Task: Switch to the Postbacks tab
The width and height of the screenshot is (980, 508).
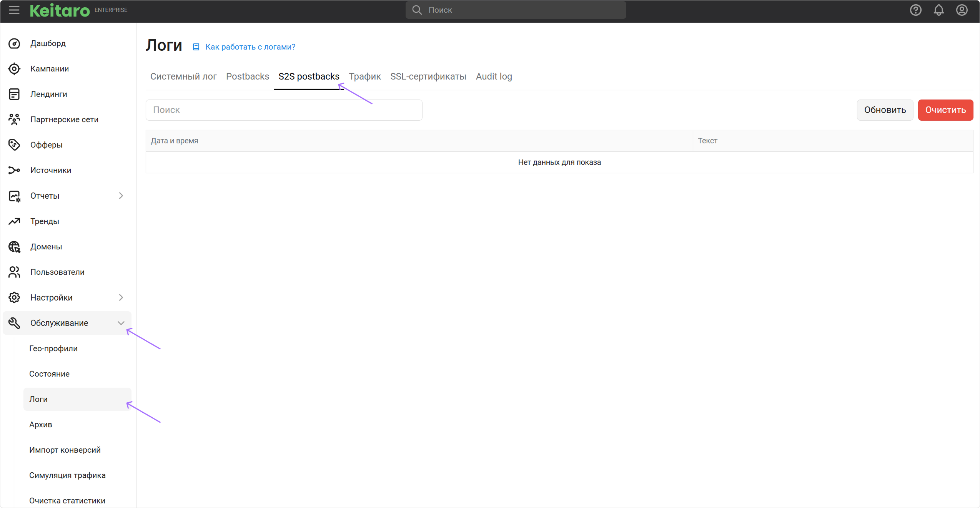Action: (247, 76)
